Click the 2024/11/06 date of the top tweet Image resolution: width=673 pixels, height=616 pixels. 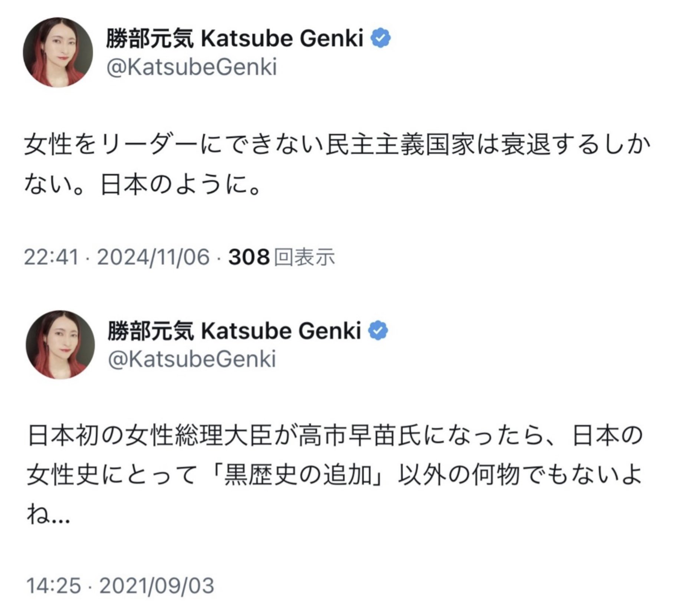(153, 257)
